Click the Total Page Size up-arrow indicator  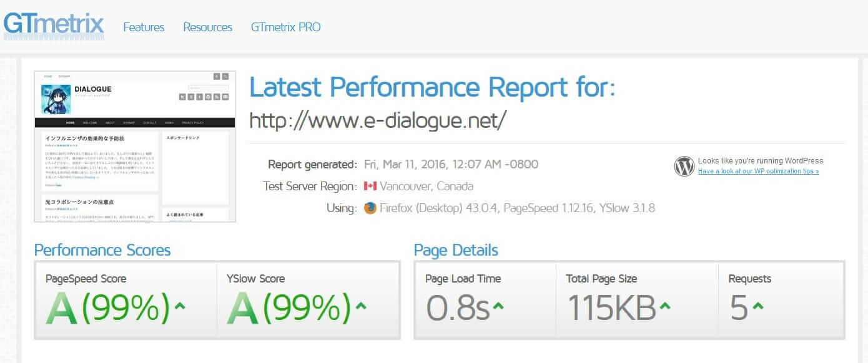pos(665,306)
